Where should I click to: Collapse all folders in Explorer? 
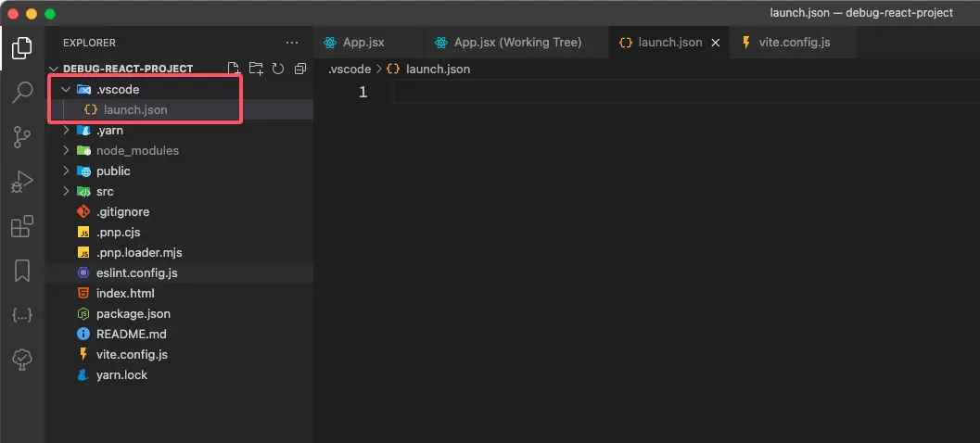(299, 69)
